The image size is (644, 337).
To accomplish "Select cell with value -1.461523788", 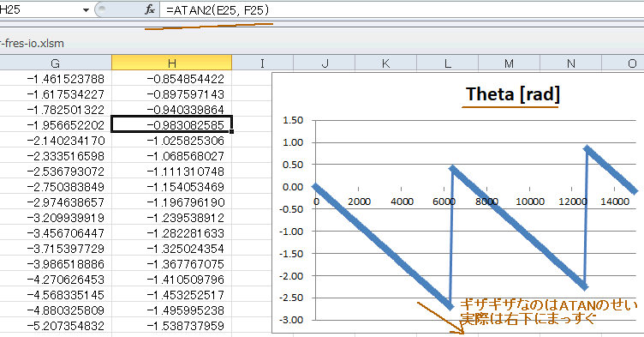I will click(56, 79).
